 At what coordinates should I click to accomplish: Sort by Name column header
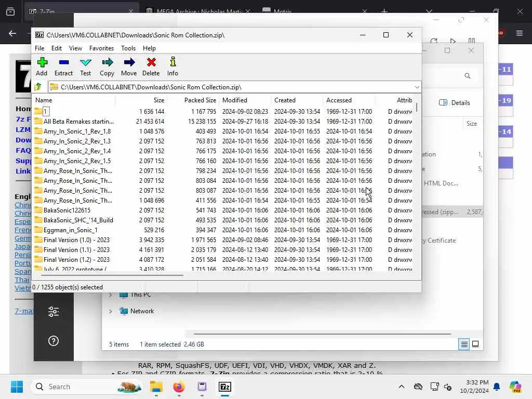pyautogui.click(x=74, y=100)
